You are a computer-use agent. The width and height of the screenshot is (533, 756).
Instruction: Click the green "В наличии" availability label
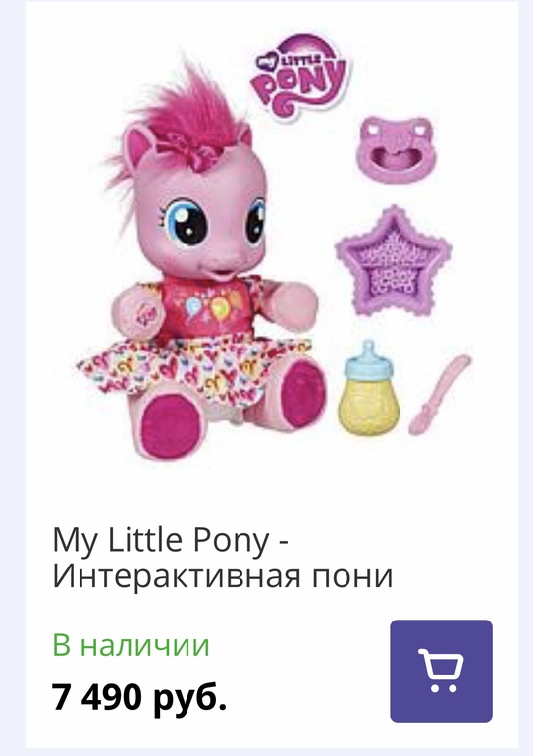tap(132, 645)
